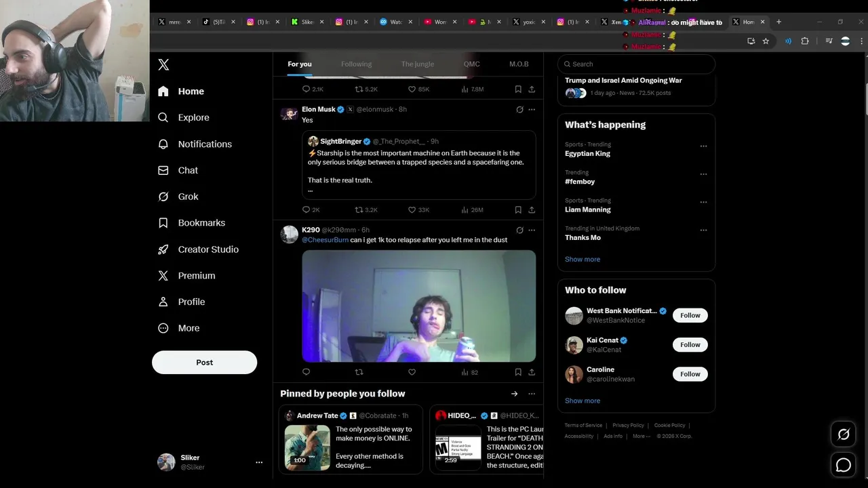Click the Search input field
Image resolution: width=868 pixels, height=488 pixels.
coord(636,64)
